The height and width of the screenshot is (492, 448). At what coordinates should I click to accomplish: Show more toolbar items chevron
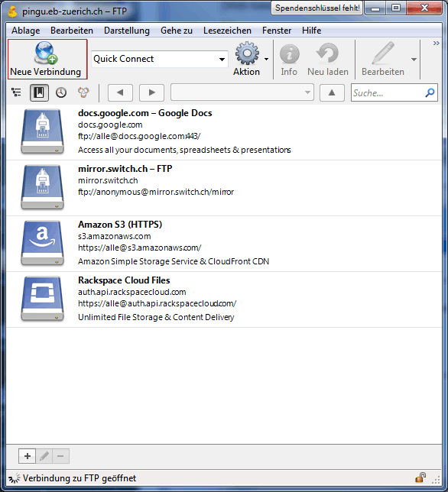436,44
